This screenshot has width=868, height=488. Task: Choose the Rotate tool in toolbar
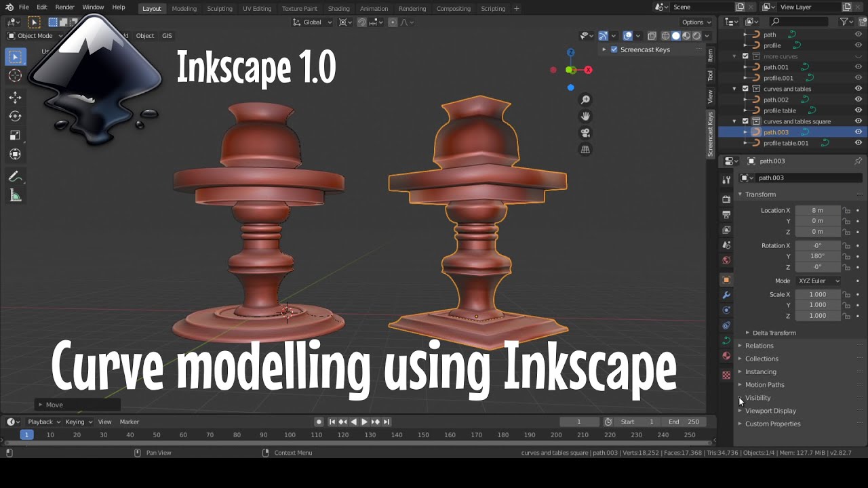pyautogui.click(x=15, y=117)
